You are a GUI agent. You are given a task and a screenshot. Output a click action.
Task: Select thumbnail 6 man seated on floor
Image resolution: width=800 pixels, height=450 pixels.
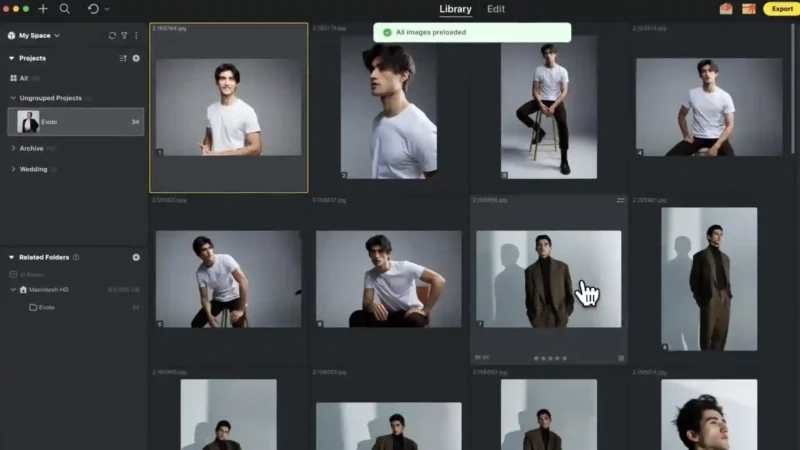[x=389, y=279]
